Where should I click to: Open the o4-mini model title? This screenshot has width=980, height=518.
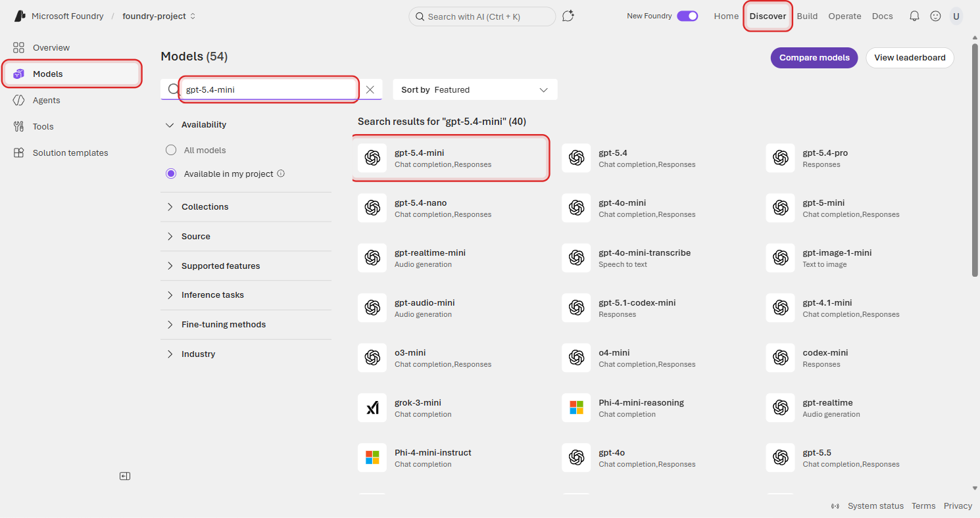pyautogui.click(x=614, y=352)
